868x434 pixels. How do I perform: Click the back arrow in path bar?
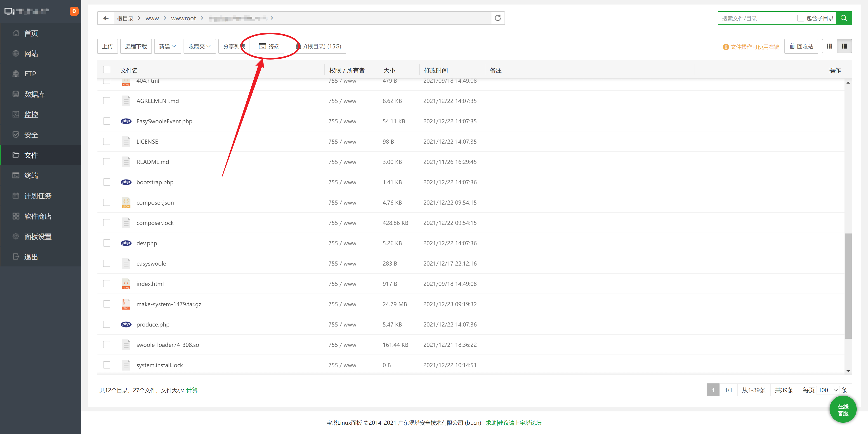[106, 18]
